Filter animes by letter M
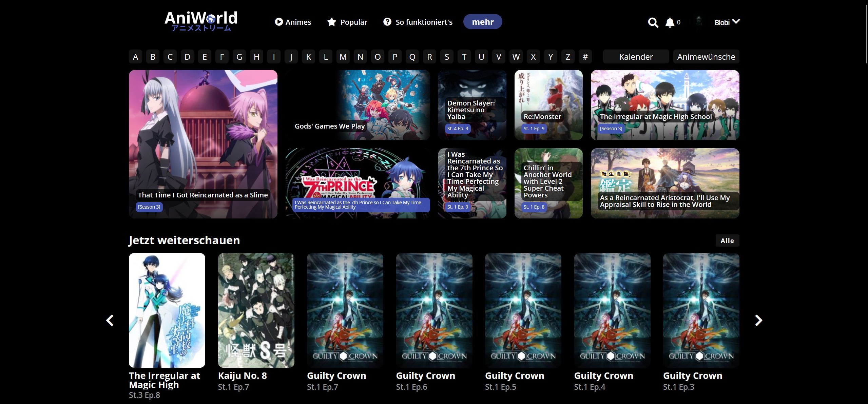This screenshot has height=404, width=868. (343, 57)
